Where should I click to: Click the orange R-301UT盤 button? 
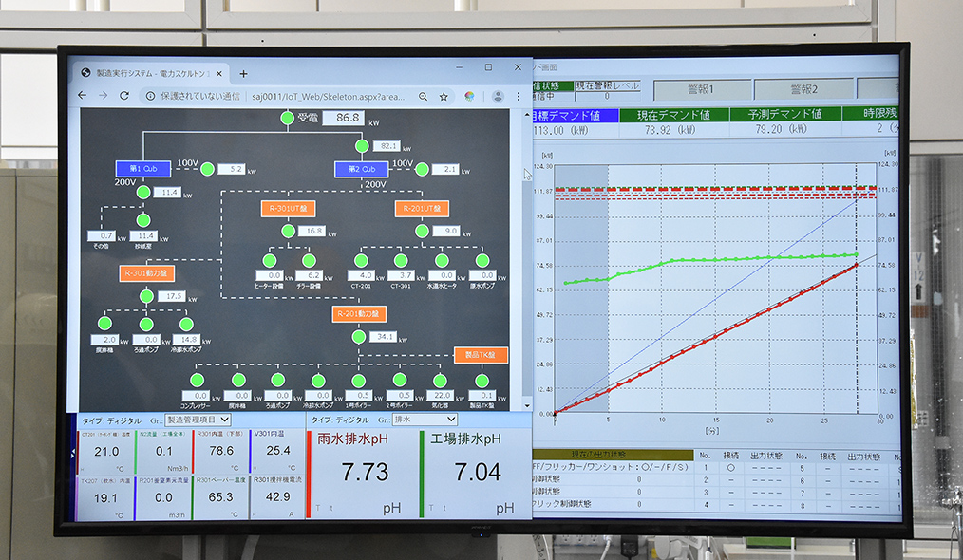pos(288,208)
